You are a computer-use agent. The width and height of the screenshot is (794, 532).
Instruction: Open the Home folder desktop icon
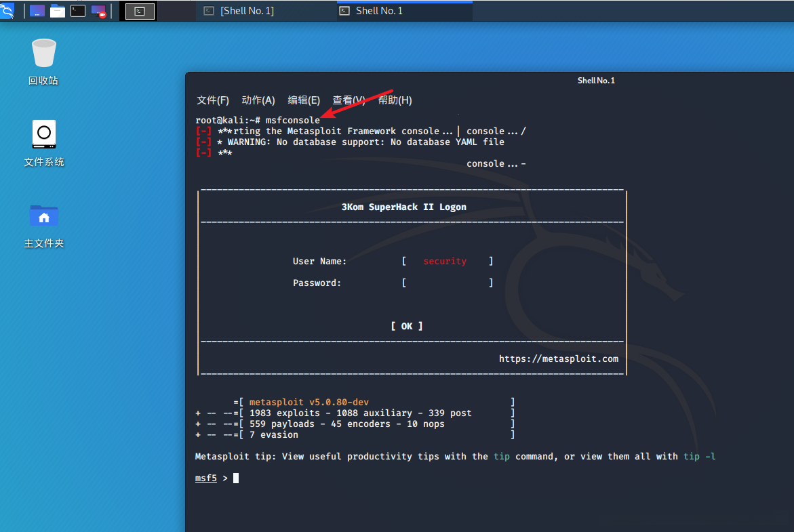43,224
